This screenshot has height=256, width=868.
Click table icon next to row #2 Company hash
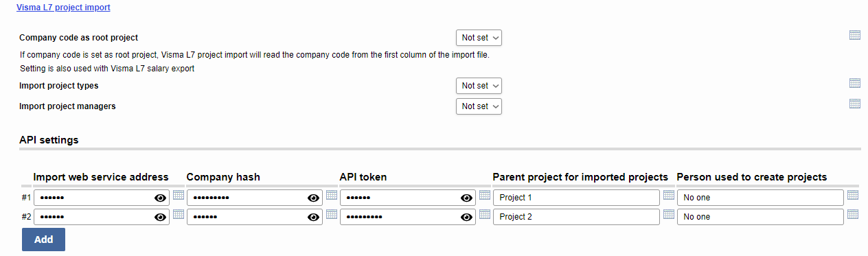332,214
